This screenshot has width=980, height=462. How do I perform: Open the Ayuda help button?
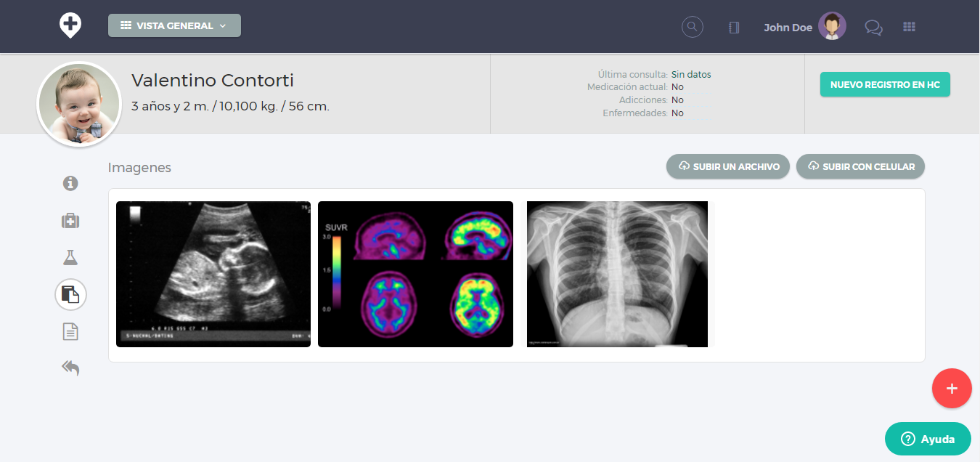click(x=927, y=439)
